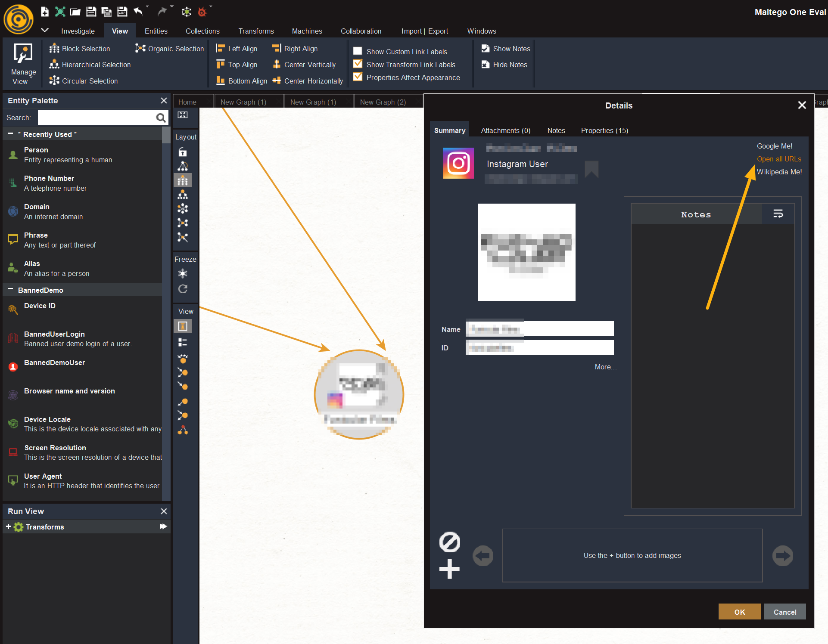Select the circular layout icon in the sidebar
This screenshot has width=828, height=644.
click(183, 209)
